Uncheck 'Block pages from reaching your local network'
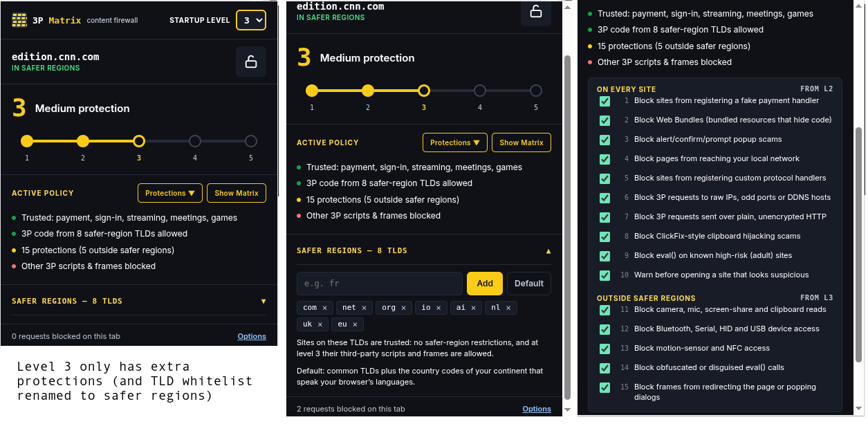Image resolution: width=868 pixels, height=424 pixels. click(604, 159)
